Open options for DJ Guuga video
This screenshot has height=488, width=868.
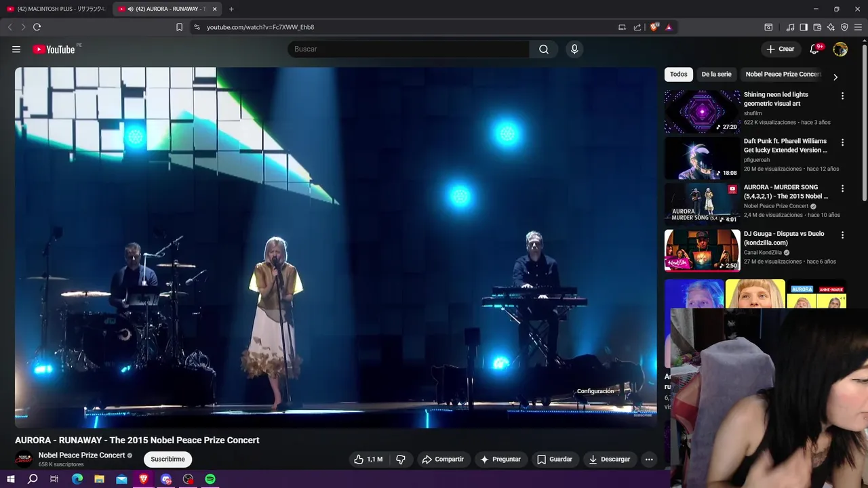[x=842, y=235]
